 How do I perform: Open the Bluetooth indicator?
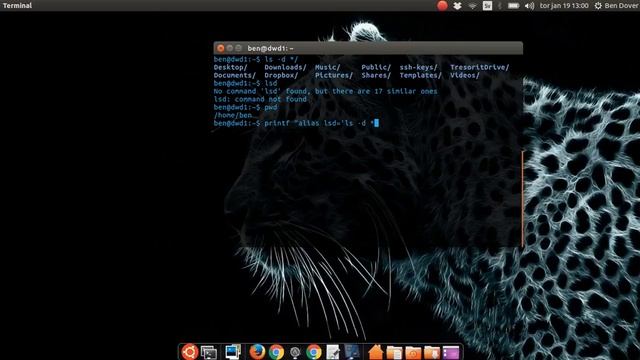coord(500,6)
